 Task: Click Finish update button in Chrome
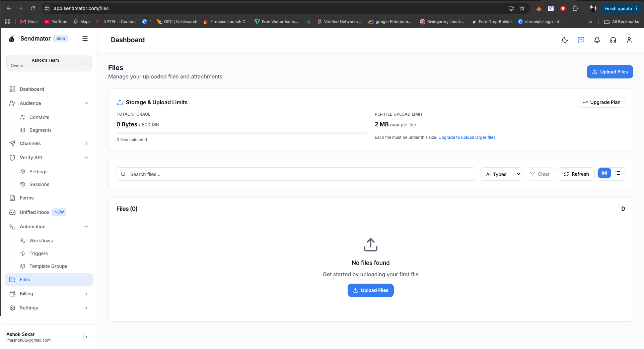click(x=621, y=8)
